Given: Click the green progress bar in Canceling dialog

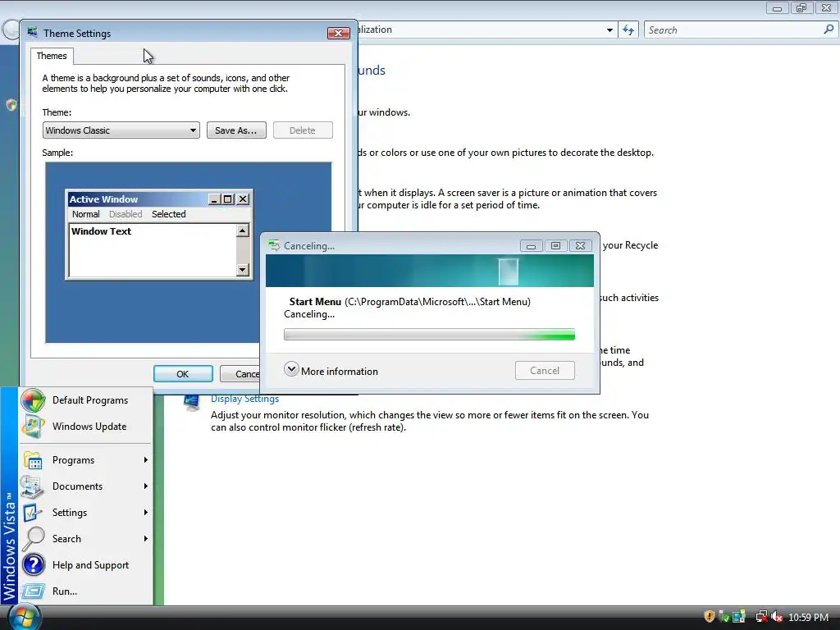Looking at the screenshot, I should click(x=429, y=335).
